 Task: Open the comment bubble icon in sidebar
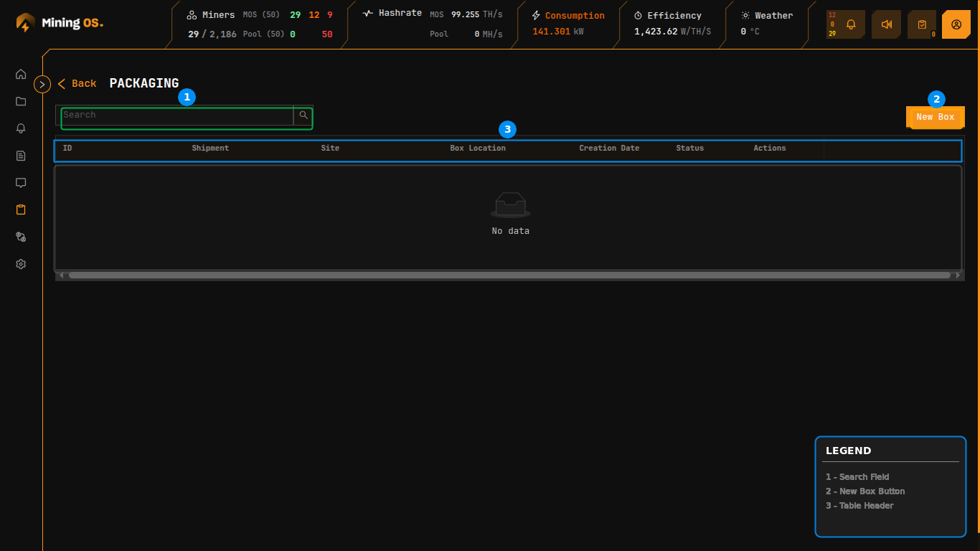coord(21,183)
